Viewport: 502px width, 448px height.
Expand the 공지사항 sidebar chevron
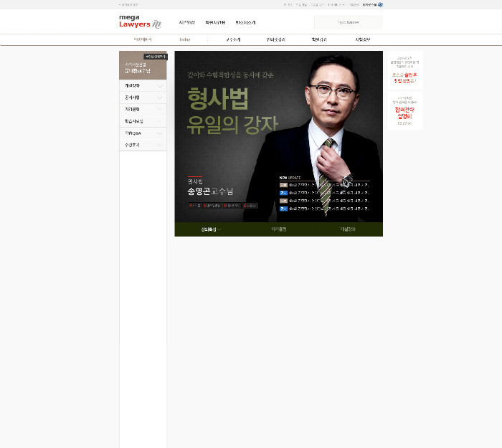tap(160, 97)
